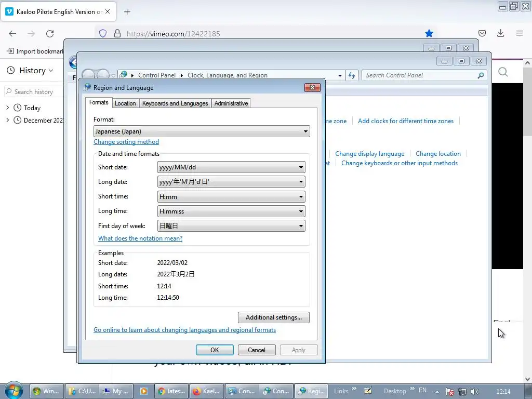The width and height of the screenshot is (532, 399).
Task: Click the EN language indicator
Action: tap(422, 390)
